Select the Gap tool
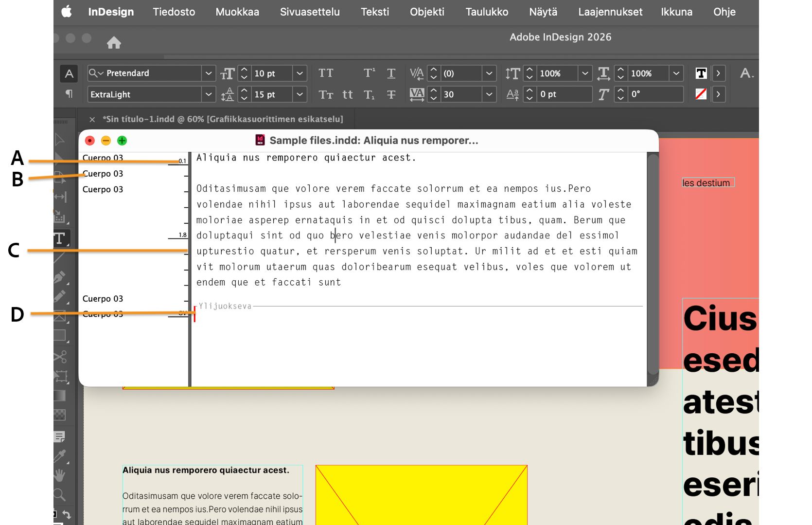812x525 pixels. click(60, 197)
